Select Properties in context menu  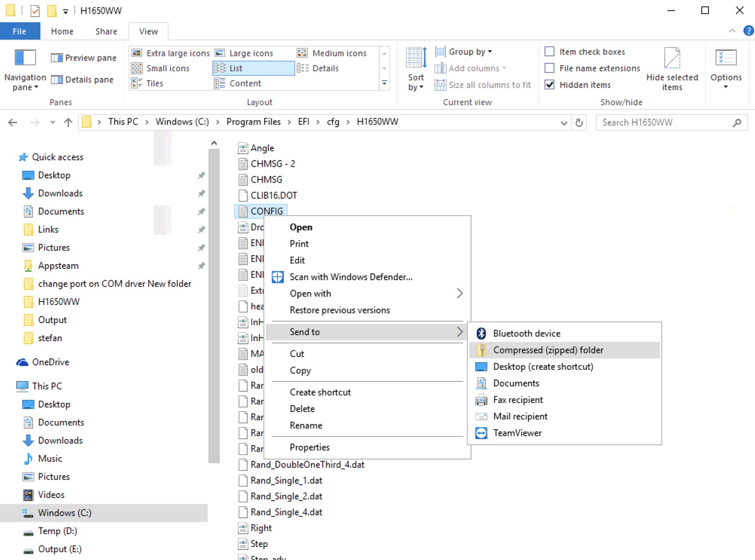[x=367, y=448]
